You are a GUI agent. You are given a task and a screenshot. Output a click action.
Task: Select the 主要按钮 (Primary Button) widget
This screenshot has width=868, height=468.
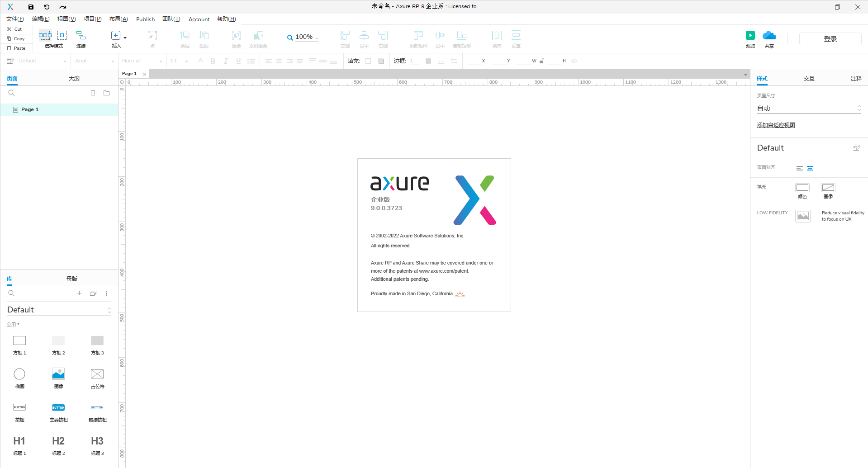(58, 412)
